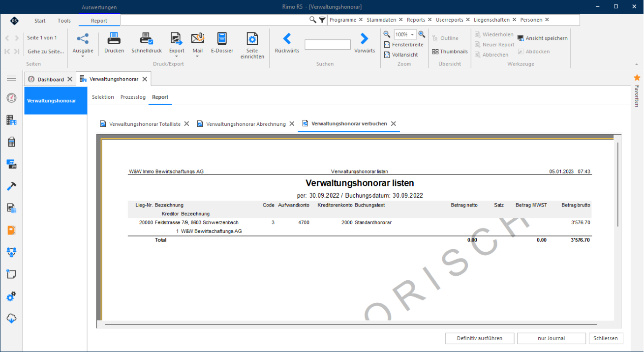Open orange document icon in sidebar
The image size is (644, 352).
coord(11,230)
